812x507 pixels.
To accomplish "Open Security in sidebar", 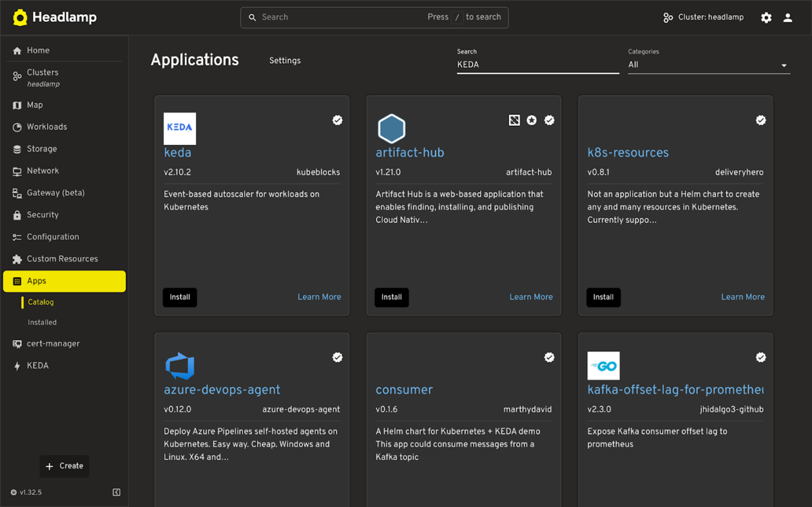I will (64, 215).
